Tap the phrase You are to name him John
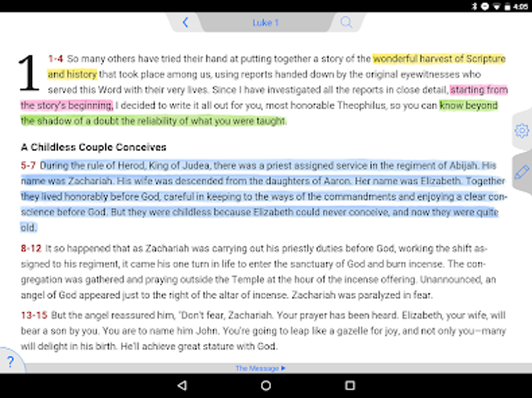This screenshot has width=532, height=398. click(x=160, y=331)
